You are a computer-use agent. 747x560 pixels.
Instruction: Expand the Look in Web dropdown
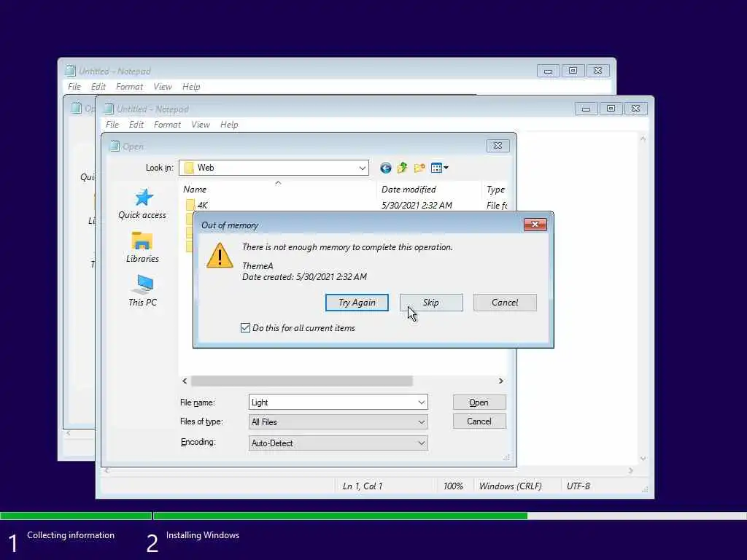tap(362, 168)
